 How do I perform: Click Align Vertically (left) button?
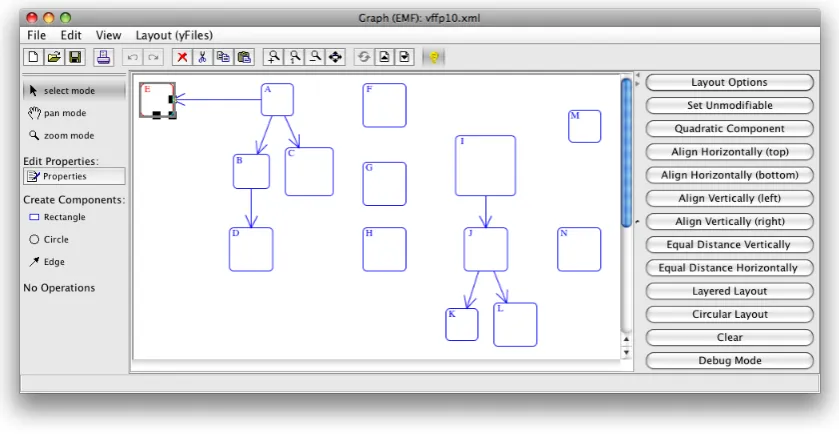click(x=729, y=198)
